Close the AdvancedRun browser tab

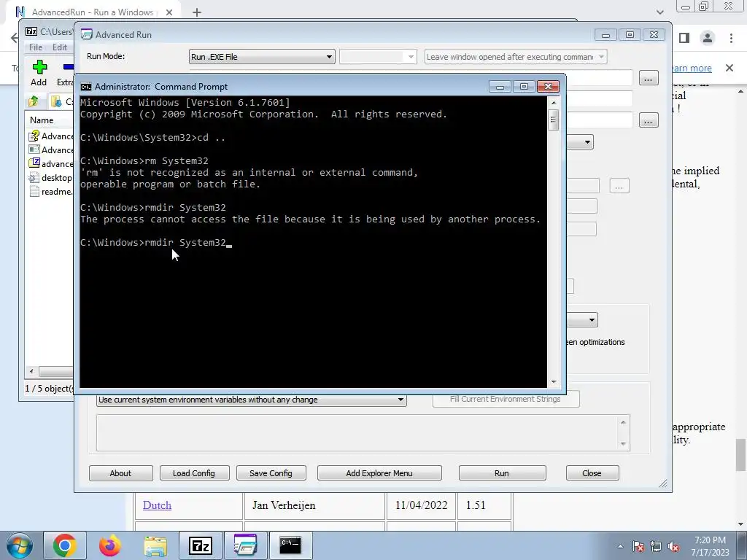[x=169, y=12]
